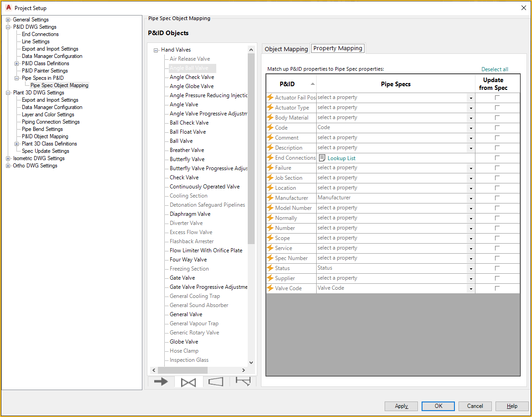
Task: Switch to the Object Mapping tab
Action: click(x=286, y=48)
